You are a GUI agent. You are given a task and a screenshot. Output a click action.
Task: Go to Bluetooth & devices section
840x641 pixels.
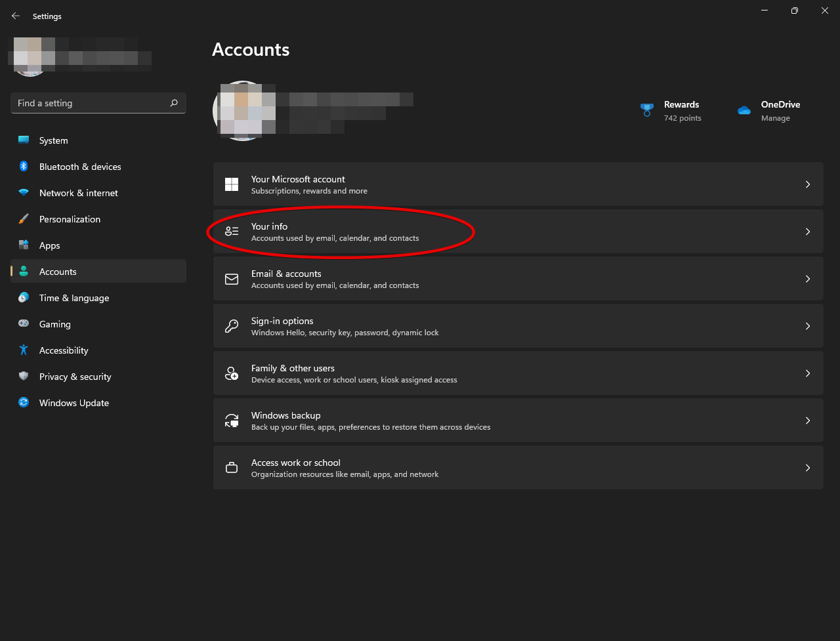98,167
